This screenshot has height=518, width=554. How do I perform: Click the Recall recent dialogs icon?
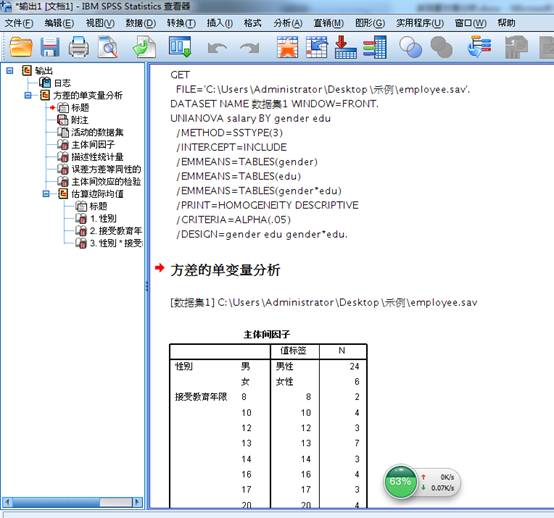click(x=180, y=47)
